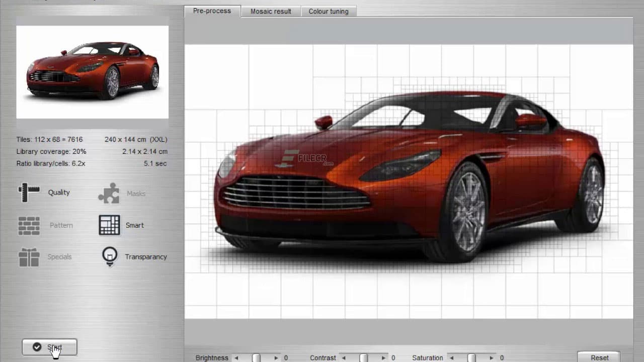644x362 pixels.
Task: Click the source car image thumbnail
Action: [92, 70]
